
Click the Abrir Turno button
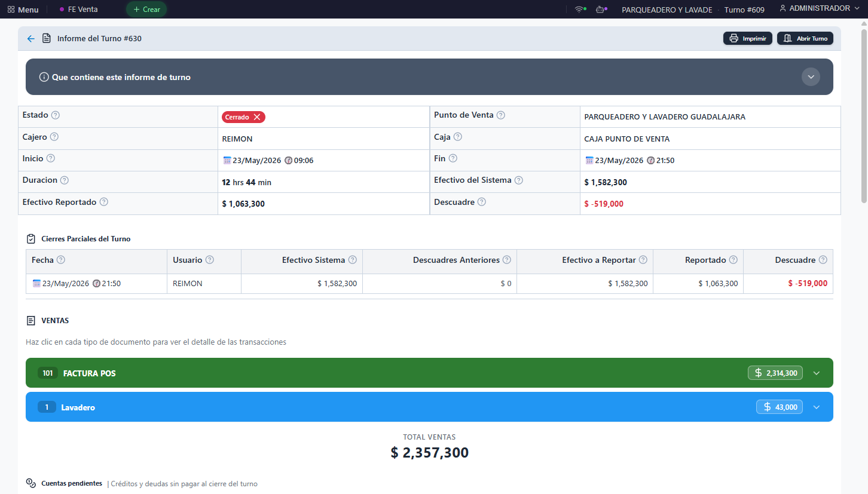[805, 38]
